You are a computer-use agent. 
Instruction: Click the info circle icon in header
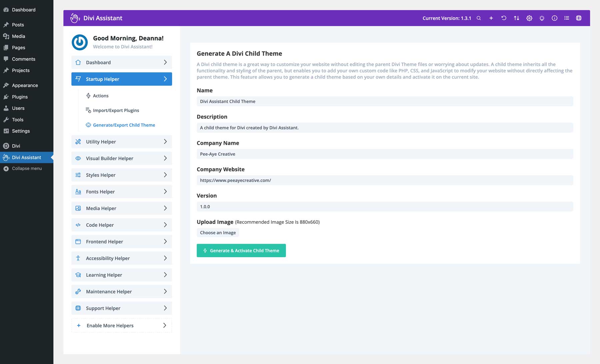(x=554, y=18)
